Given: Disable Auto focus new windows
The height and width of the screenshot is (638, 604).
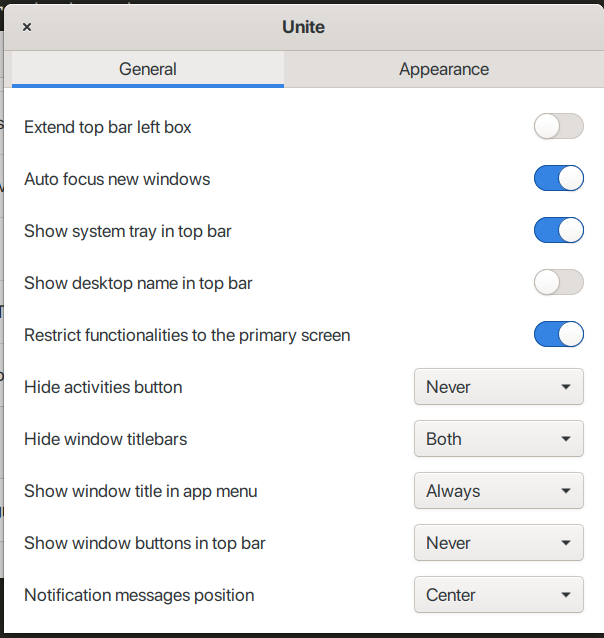Looking at the screenshot, I should click(x=558, y=178).
